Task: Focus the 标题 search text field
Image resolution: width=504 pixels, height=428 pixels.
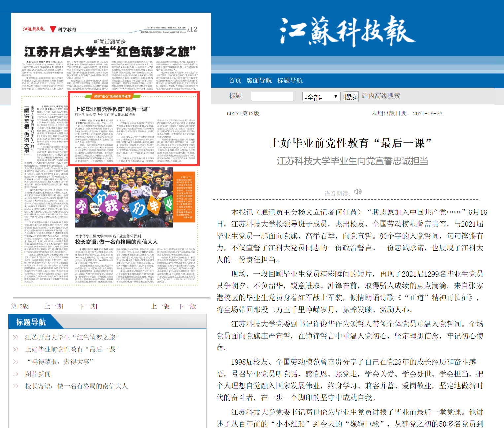Action: click(272, 97)
